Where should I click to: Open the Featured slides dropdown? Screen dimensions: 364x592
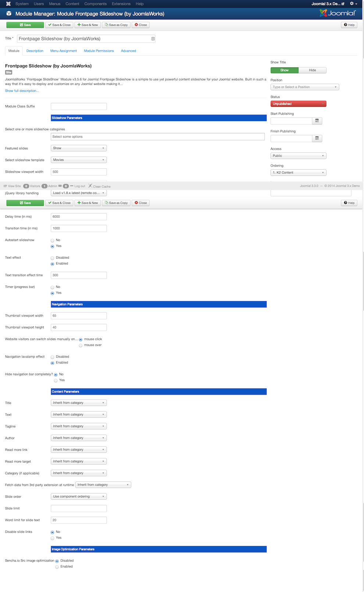[79, 148]
